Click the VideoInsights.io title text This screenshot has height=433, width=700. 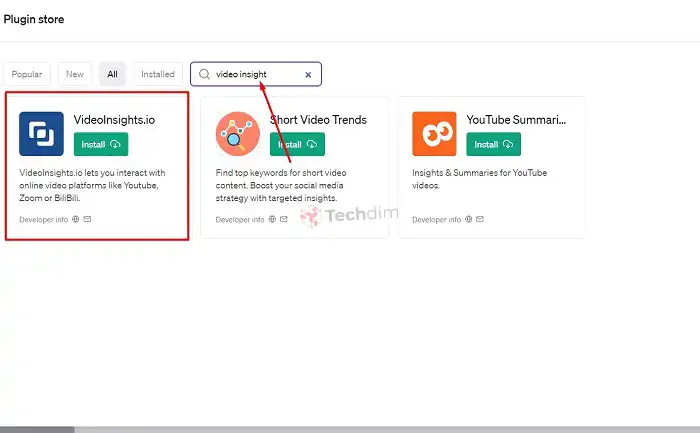(114, 120)
